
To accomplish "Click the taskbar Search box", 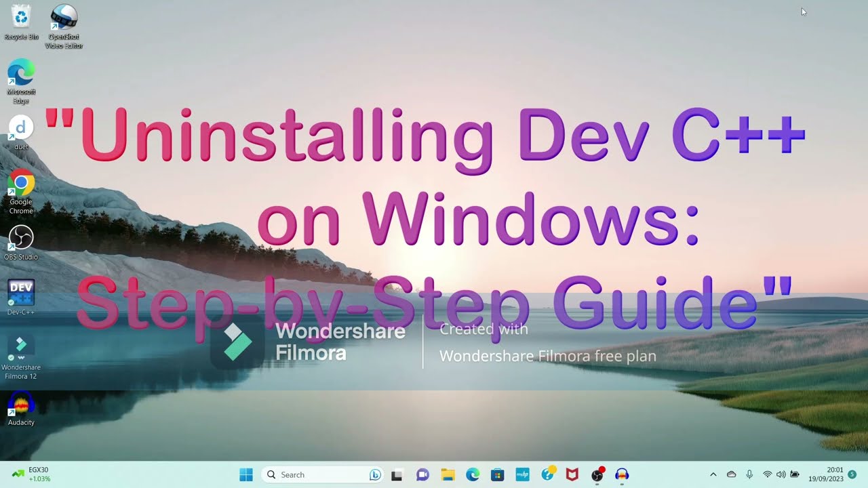I will pyautogui.click(x=322, y=474).
